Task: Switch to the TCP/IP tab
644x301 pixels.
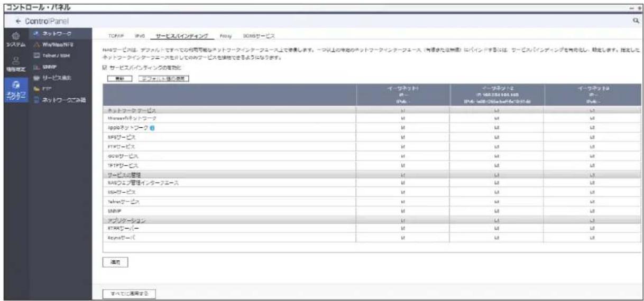Action: (115, 35)
